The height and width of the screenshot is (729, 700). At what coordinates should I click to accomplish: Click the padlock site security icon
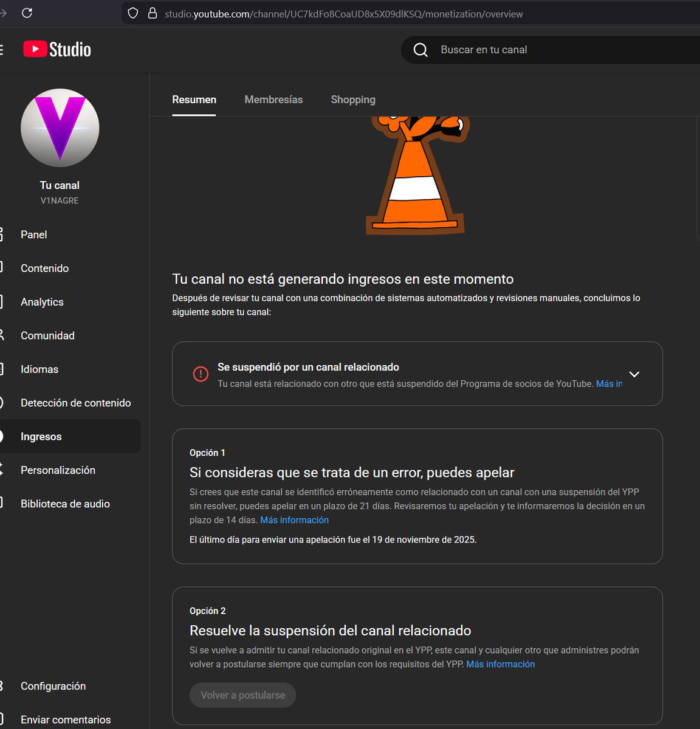[153, 13]
